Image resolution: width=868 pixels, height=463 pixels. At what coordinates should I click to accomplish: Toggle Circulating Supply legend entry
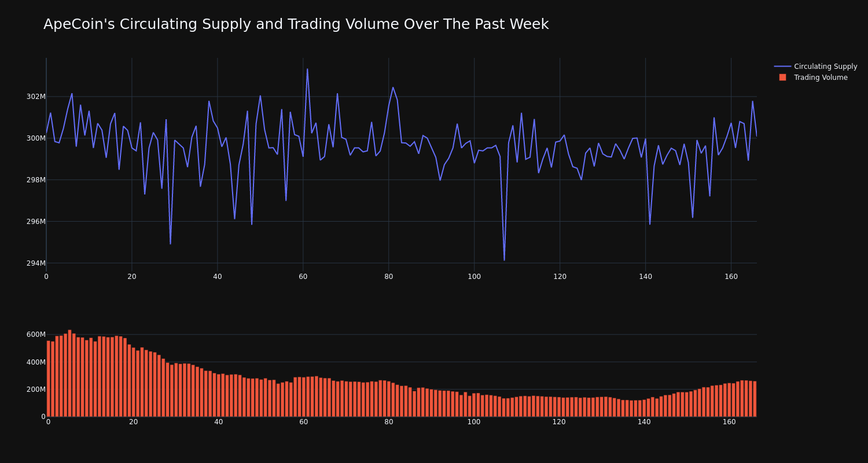pos(815,67)
